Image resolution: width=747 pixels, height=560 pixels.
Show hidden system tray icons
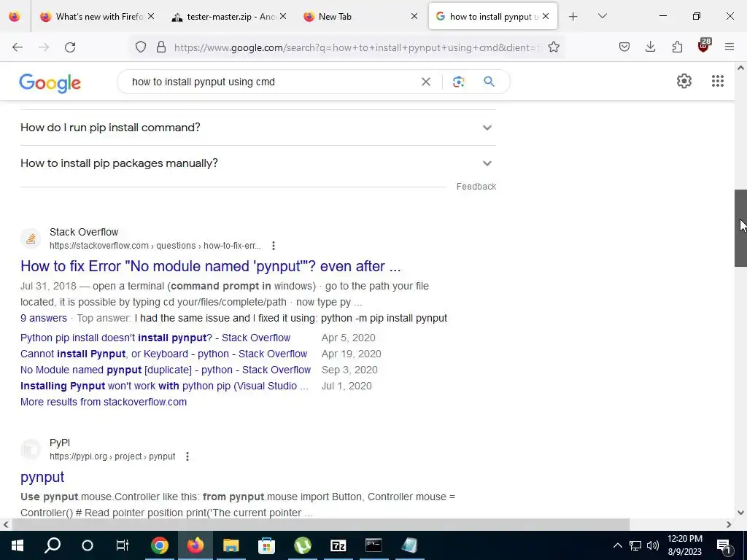(x=617, y=545)
